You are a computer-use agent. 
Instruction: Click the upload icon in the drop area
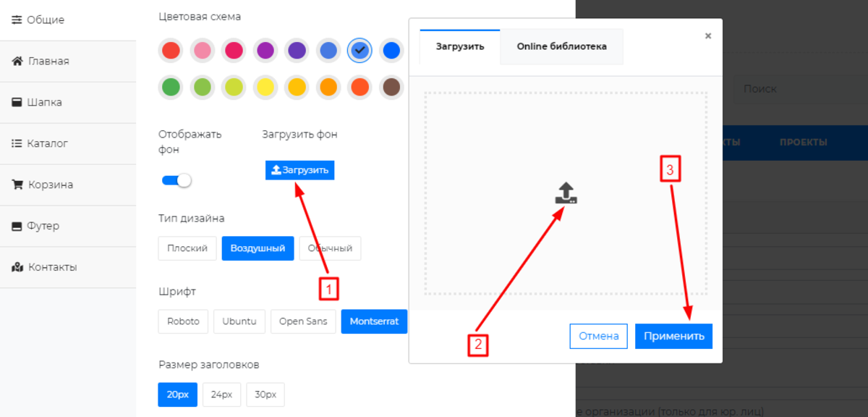pos(566,193)
